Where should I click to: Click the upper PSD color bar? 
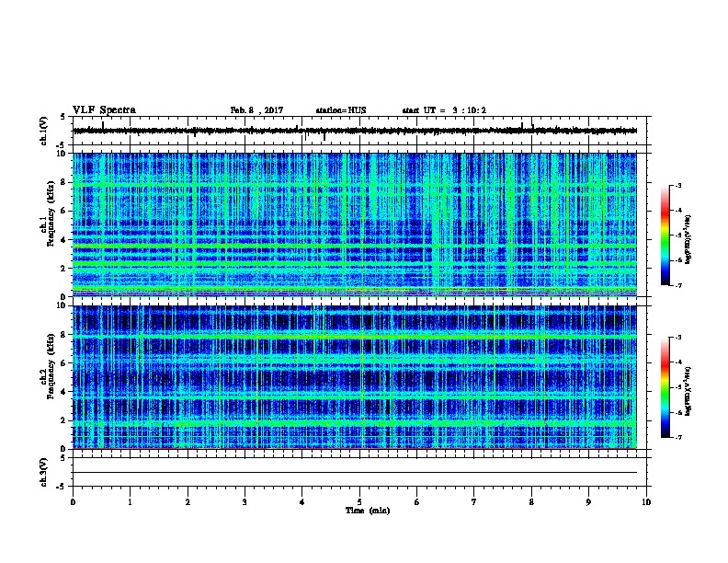665,236
